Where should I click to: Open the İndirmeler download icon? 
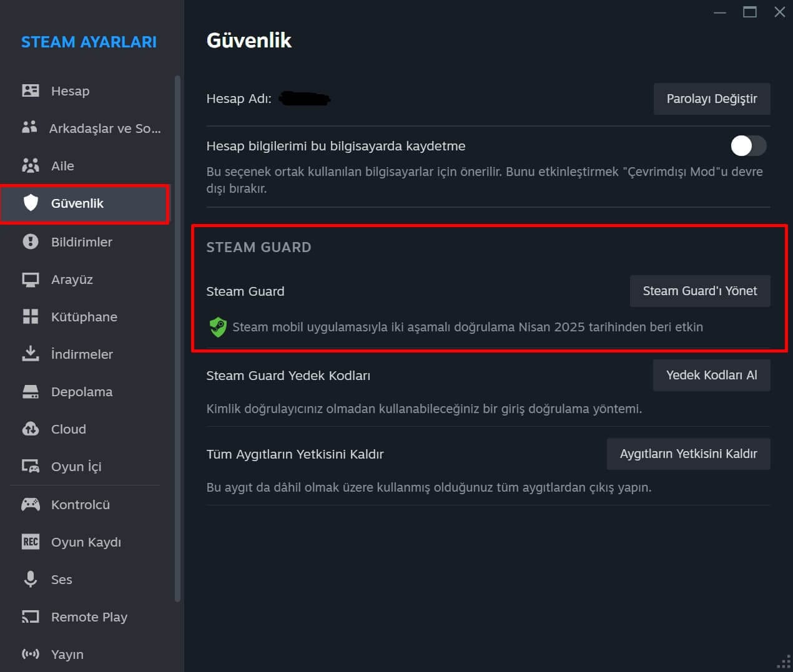coord(30,354)
